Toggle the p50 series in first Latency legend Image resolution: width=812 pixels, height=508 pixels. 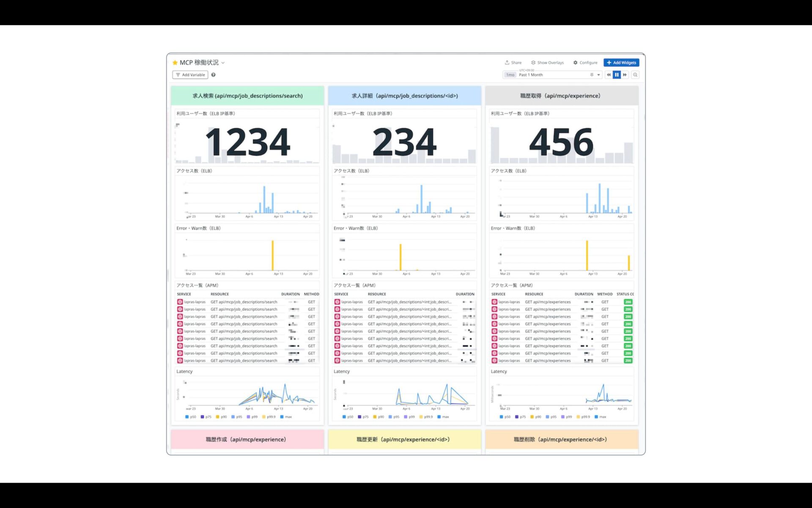(190, 417)
